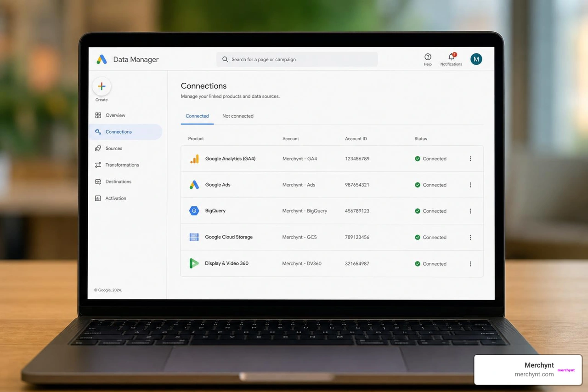Click the Merchynt - Ads account cell
Viewport: 588px width, 392px height.
[299, 185]
